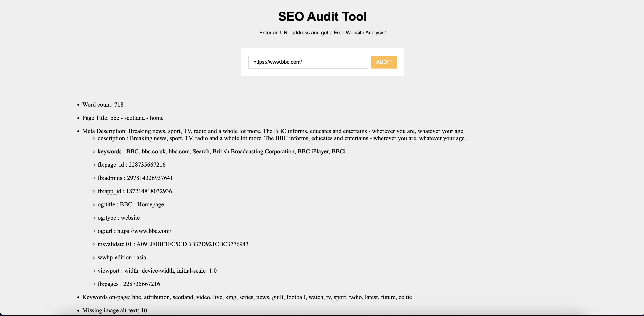Viewport: 644px width, 316px height.
Task: Click the fb:admins entry
Action: point(135,178)
